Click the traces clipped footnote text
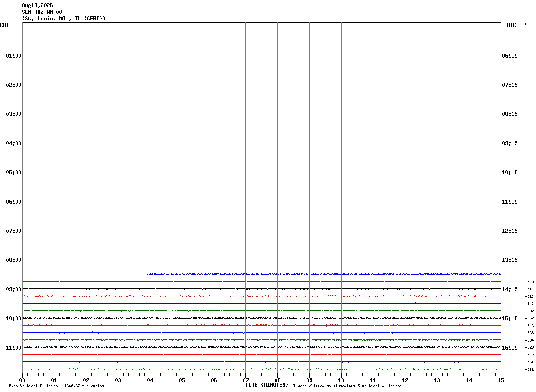Screen dimensions: 536x392 tap(347, 386)
